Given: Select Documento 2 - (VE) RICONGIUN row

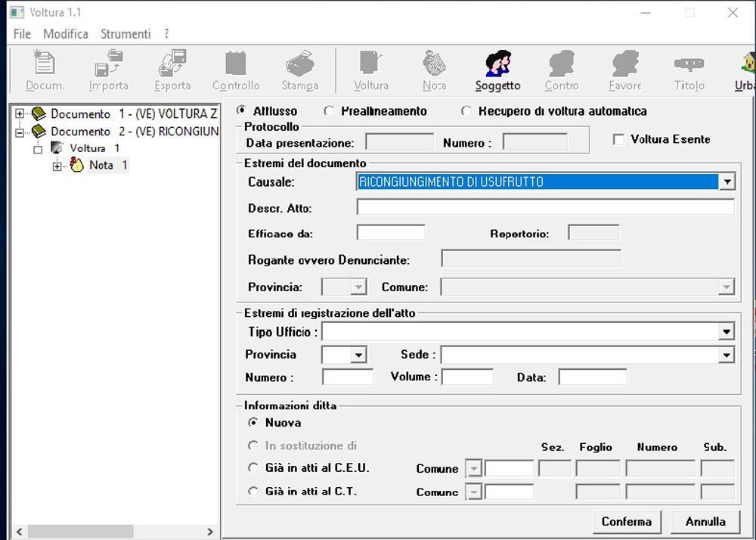Looking at the screenshot, I should (135, 131).
